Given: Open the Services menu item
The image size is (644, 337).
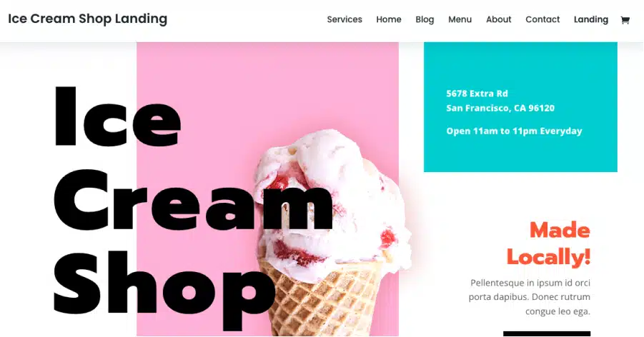Looking at the screenshot, I should (x=345, y=20).
